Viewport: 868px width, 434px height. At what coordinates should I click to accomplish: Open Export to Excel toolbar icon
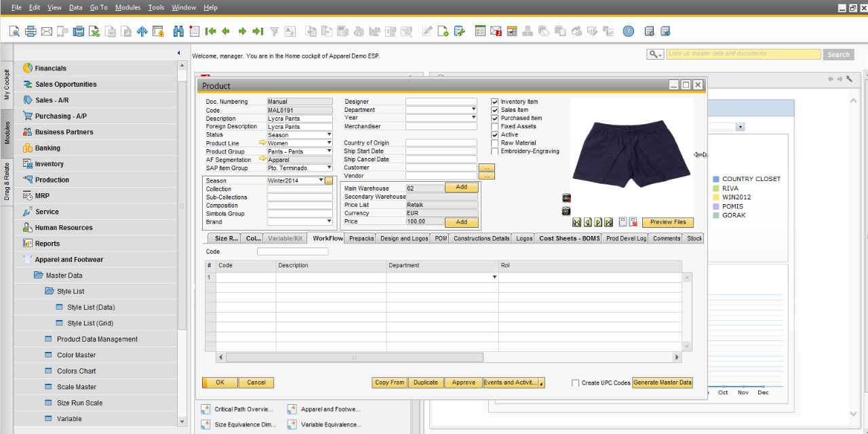[x=94, y=31]
